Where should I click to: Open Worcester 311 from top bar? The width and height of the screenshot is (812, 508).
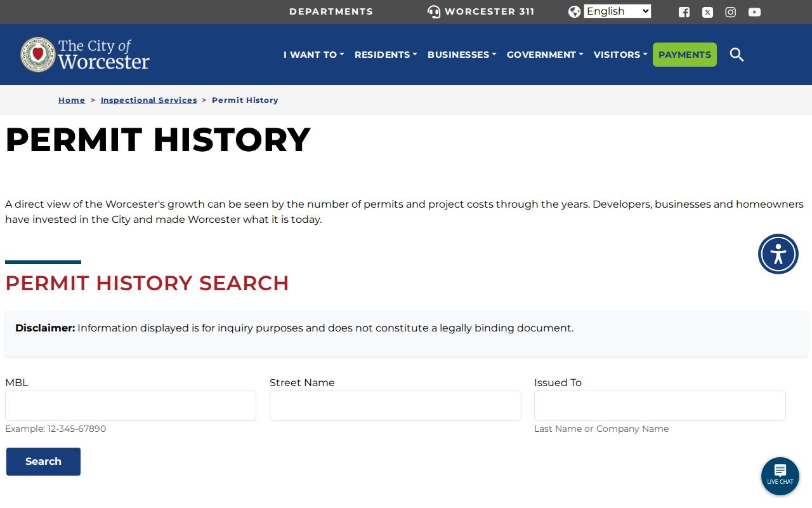coord(481,11)
